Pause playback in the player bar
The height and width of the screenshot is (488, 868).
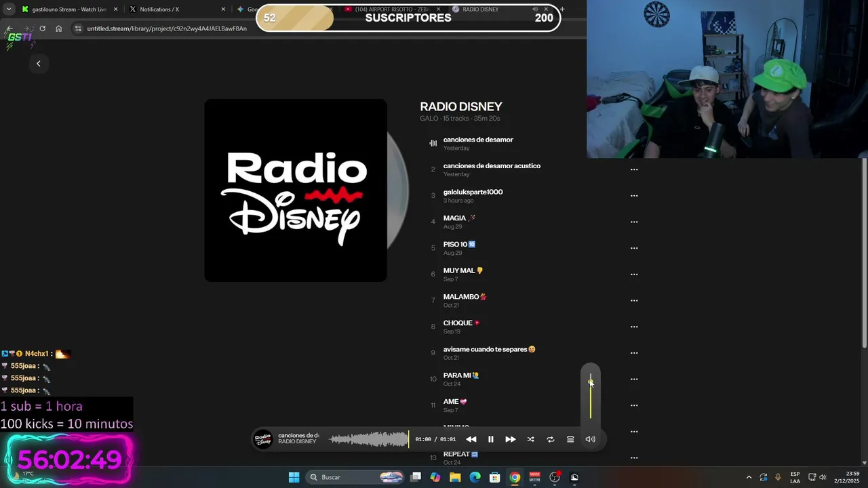[x=491, y=439]
